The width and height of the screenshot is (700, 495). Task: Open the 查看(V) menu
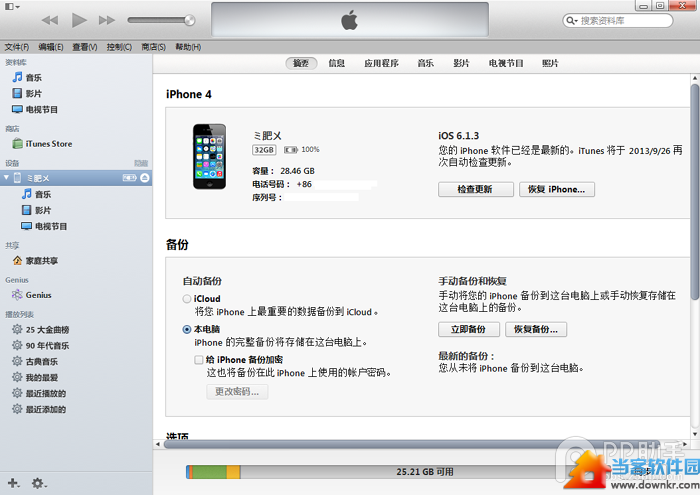coord(85,47)
